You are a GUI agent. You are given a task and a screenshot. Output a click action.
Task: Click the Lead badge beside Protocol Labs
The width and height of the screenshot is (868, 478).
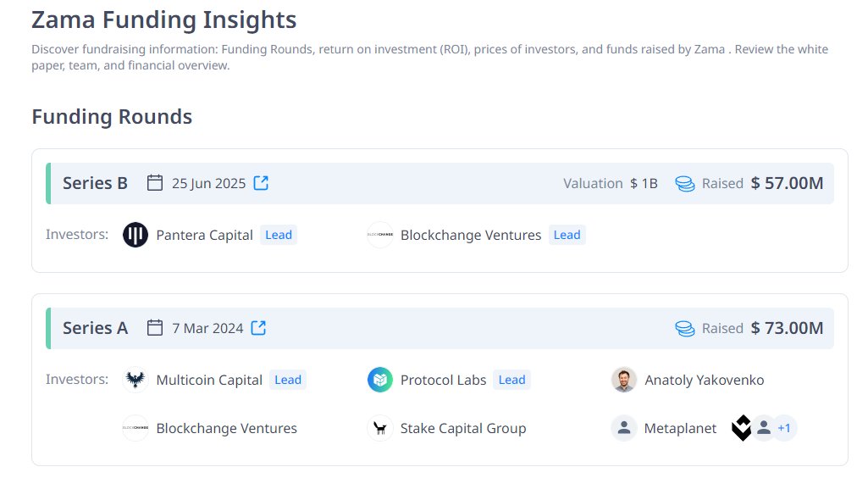click(511, 380)
